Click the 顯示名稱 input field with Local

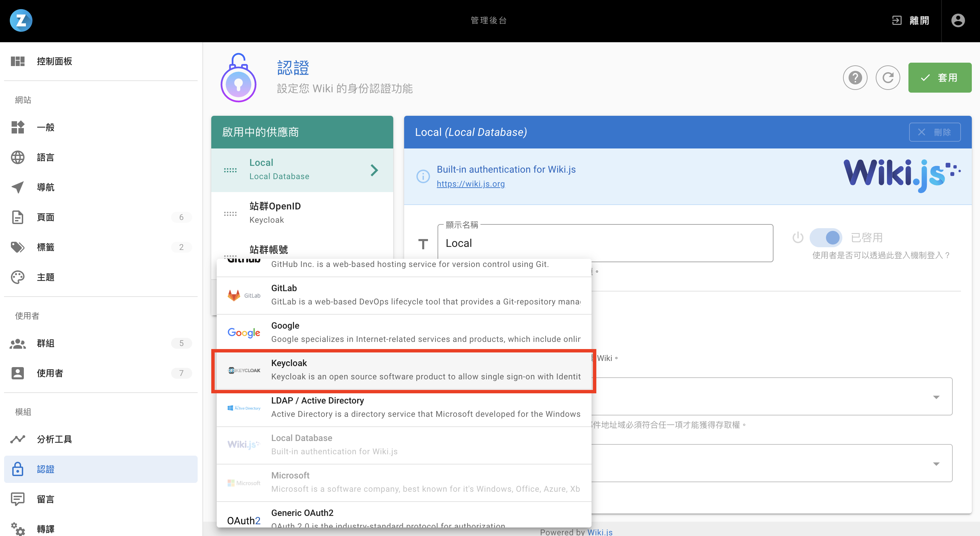pyautogui.click(x=605, y=243)
